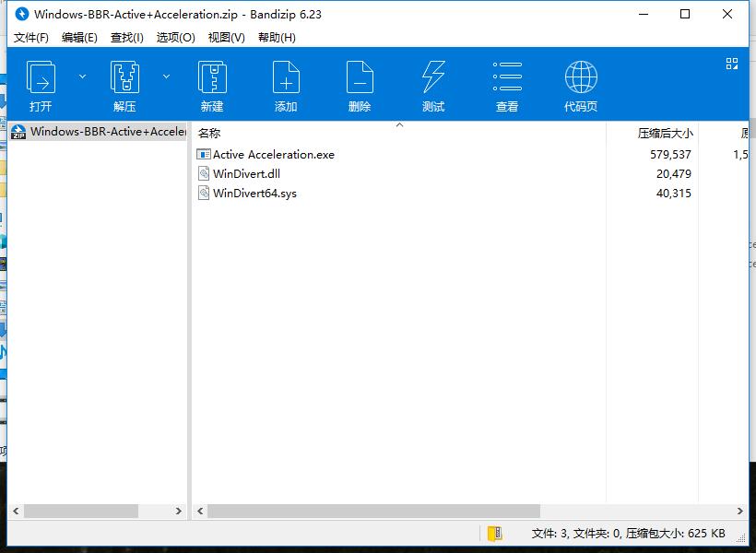Expand the dropdown arrow next to 解压

[x=166, y=76]
